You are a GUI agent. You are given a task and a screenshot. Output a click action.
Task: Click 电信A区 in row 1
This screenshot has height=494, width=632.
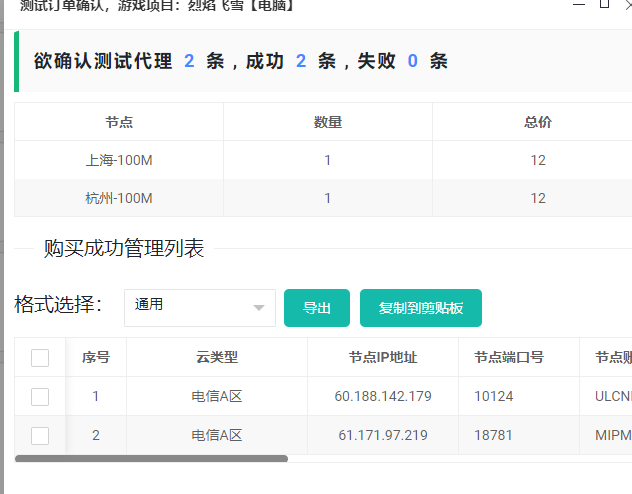[217, 396]
